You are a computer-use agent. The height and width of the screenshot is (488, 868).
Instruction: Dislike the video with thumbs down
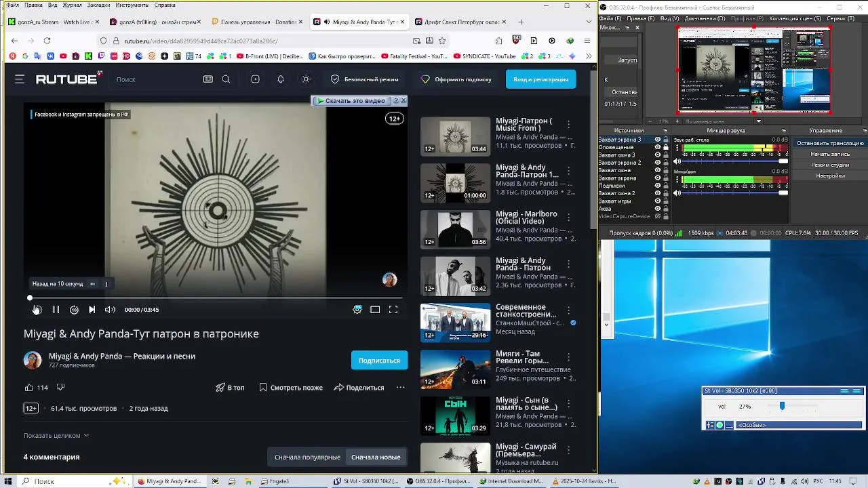(60, 388)
